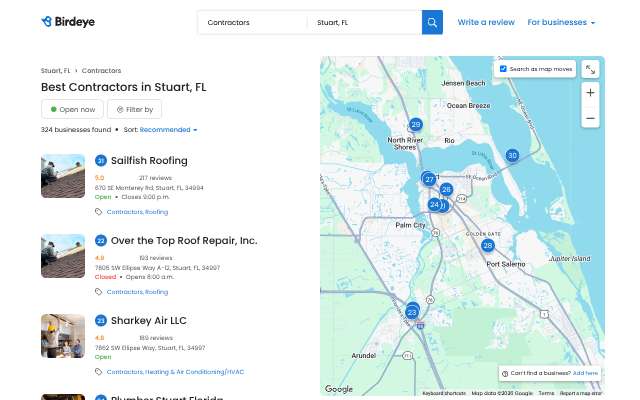The image size is (640, 400).
Task: Open Write a review link
Action: click(486, 22)
